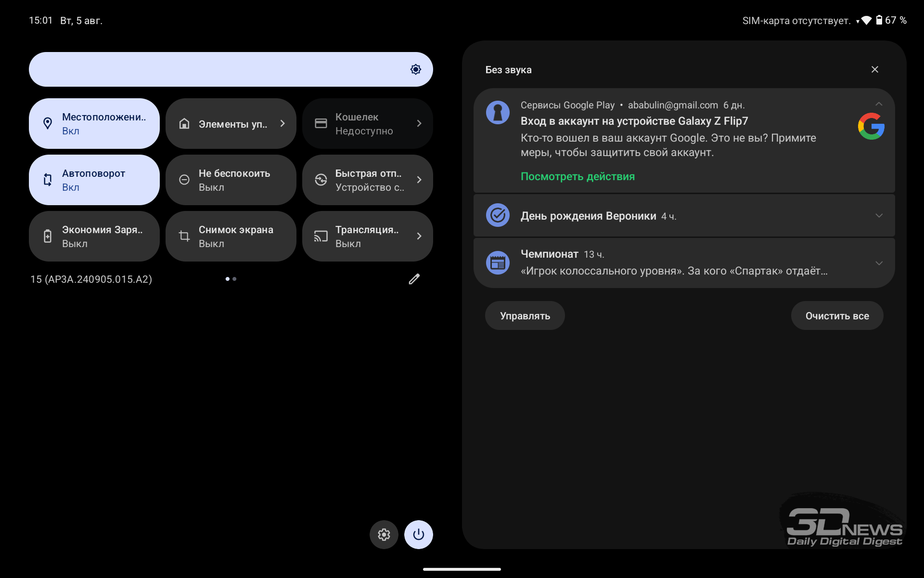Click the location pin icon
Image resolution: width=924 pixels, height=578 pixels.
click(x=48, y=124)
